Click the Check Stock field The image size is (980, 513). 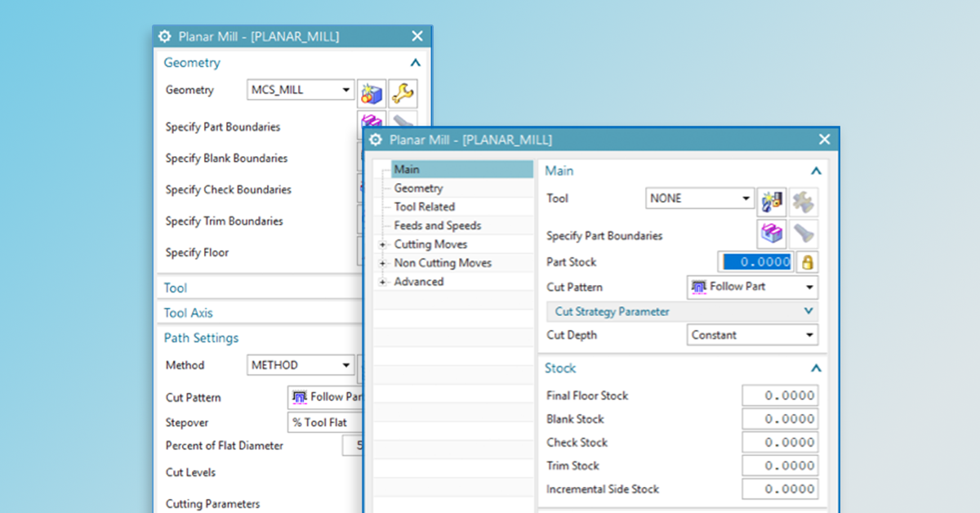click(x=780, y=443)
